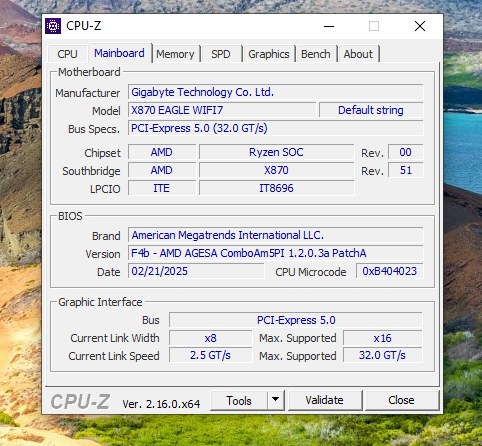Viewport: 482px width, 446px height.
Task: Open the Graphics tab
Action: [x=269, y=54]
